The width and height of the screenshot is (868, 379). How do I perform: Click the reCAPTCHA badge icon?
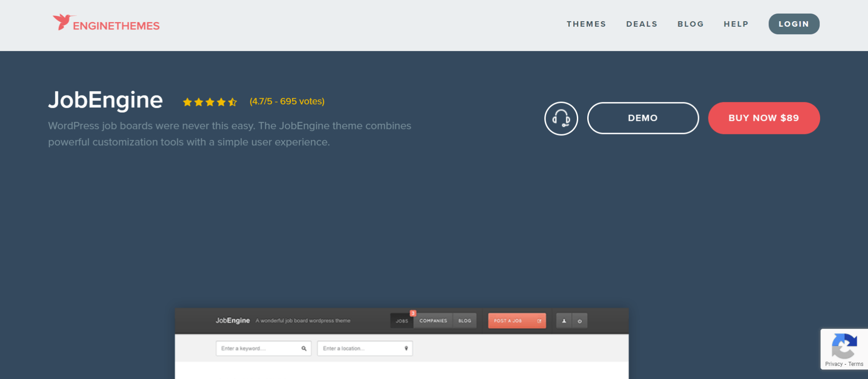tap(844, 346)
